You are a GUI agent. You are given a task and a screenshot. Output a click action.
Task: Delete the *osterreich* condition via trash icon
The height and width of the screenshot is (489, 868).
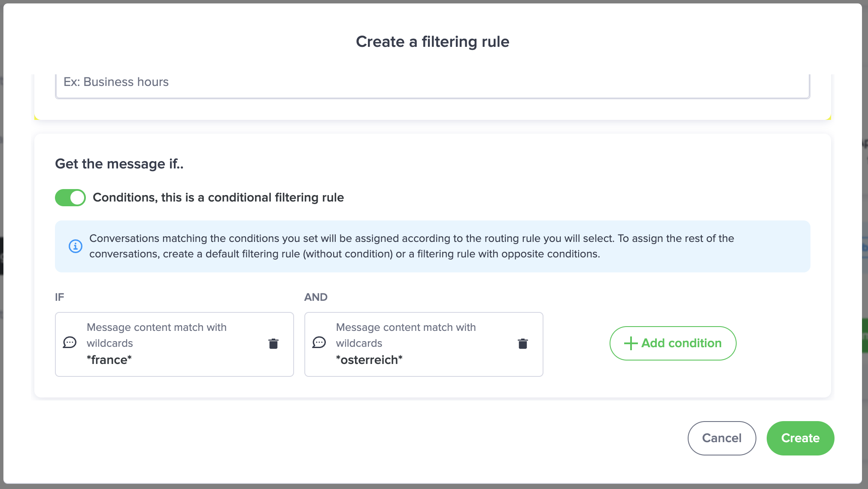pyautogui.click(x=522, y=344)
